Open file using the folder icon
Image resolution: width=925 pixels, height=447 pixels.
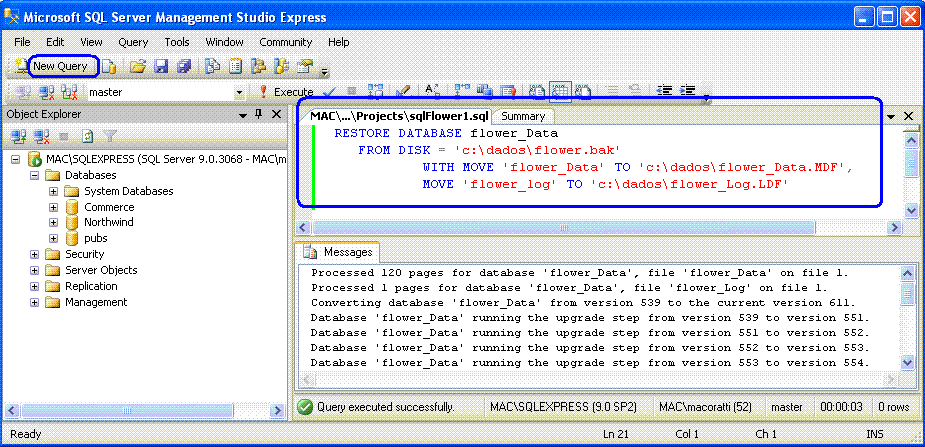pyautogui.click(x=138, y=67)
